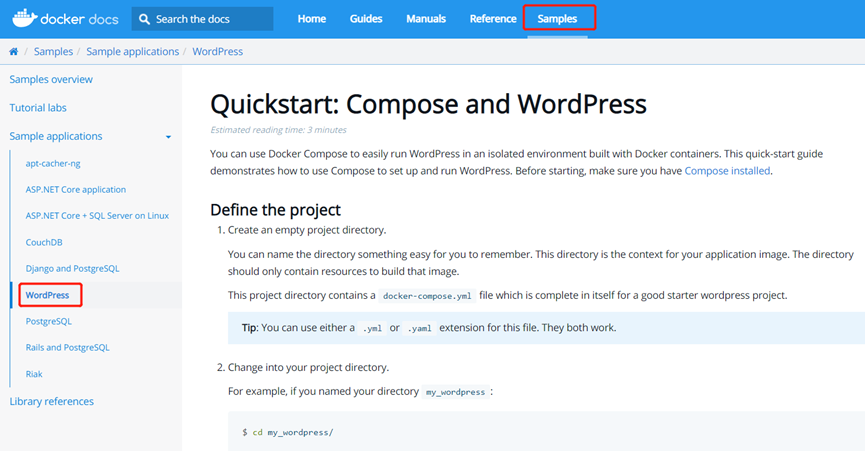865x451 pixels.
Task: Open the PostgreSQL sample
Action: (x=49, y=321)
